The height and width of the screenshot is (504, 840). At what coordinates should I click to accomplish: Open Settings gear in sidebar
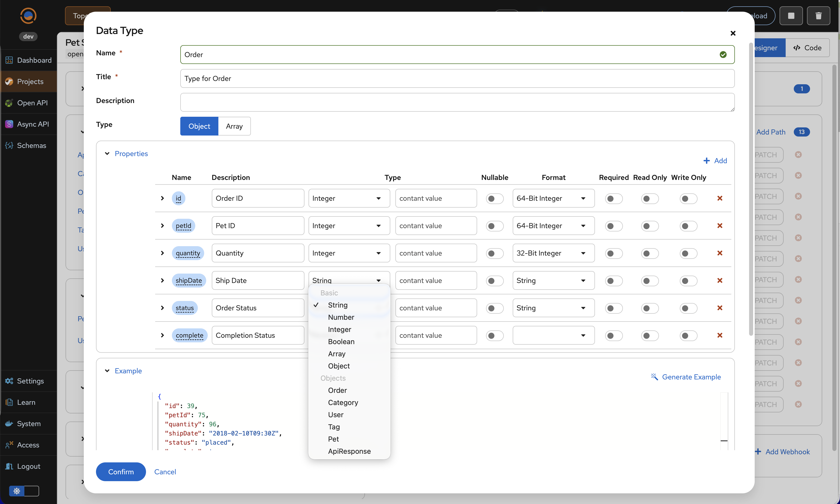point(9,381)
